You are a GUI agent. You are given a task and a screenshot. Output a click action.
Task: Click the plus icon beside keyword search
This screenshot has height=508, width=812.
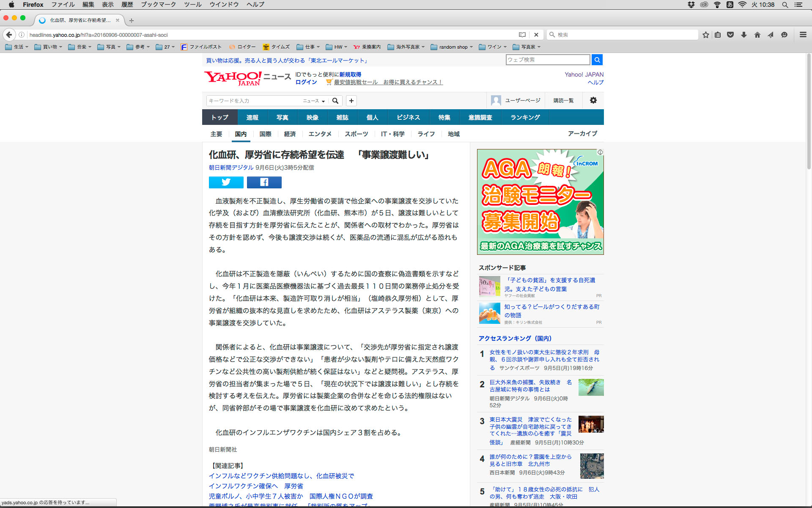point(351,101)
